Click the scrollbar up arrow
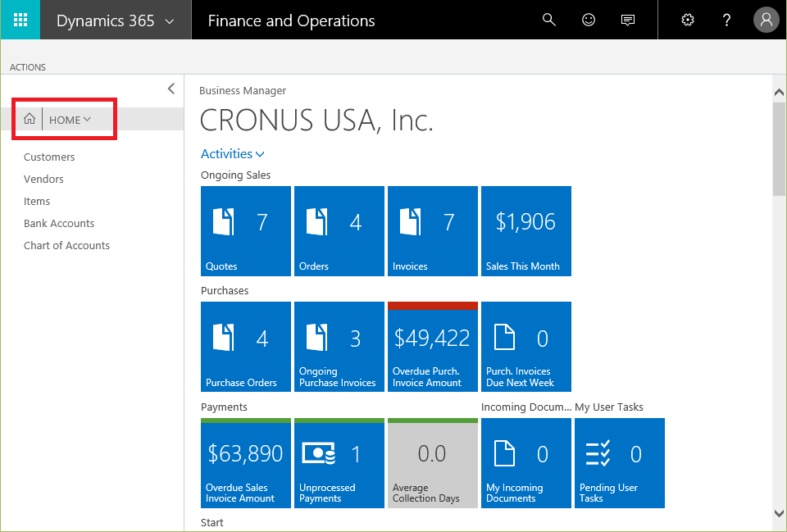 point(779,93)
